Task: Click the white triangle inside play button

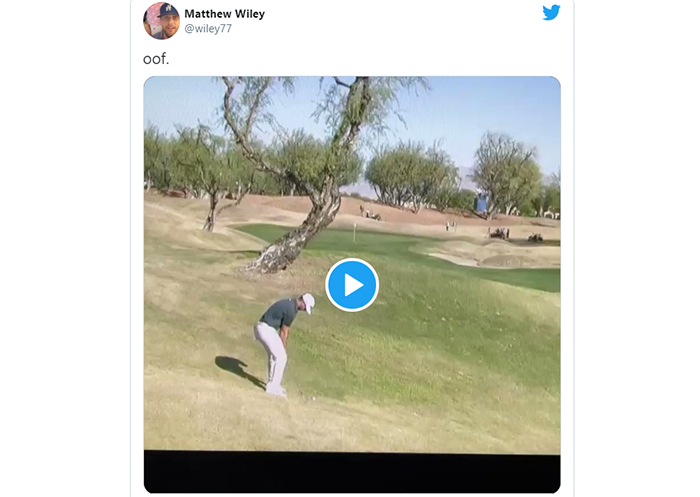Action: tap(354, 285)
